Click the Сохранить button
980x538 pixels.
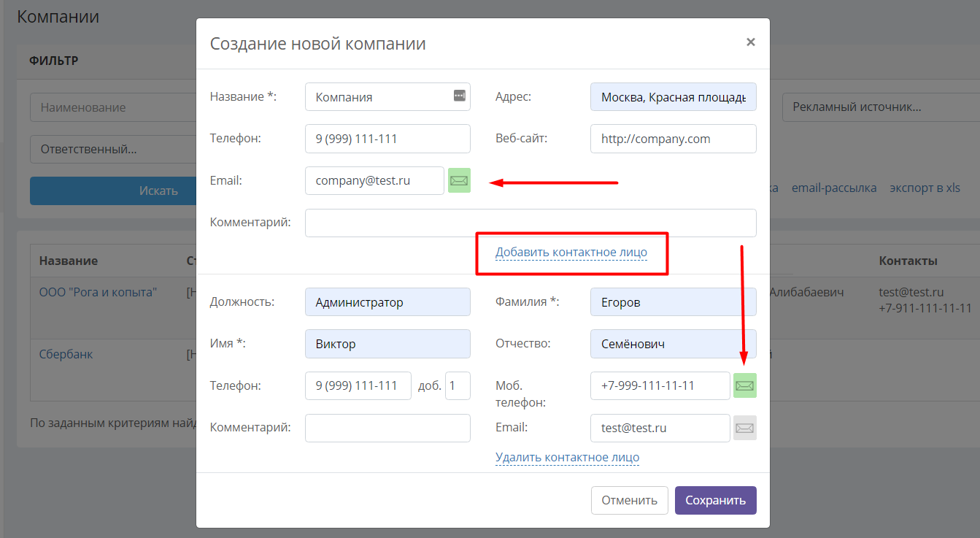716,500
